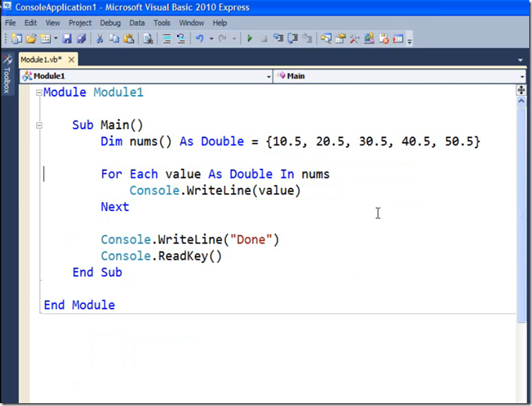Image resolution: width=532 pixels, height=406 pixels.
Task: Click the Console.ReadKey() line
Action: pyautogui.click(x=161, y=256)
